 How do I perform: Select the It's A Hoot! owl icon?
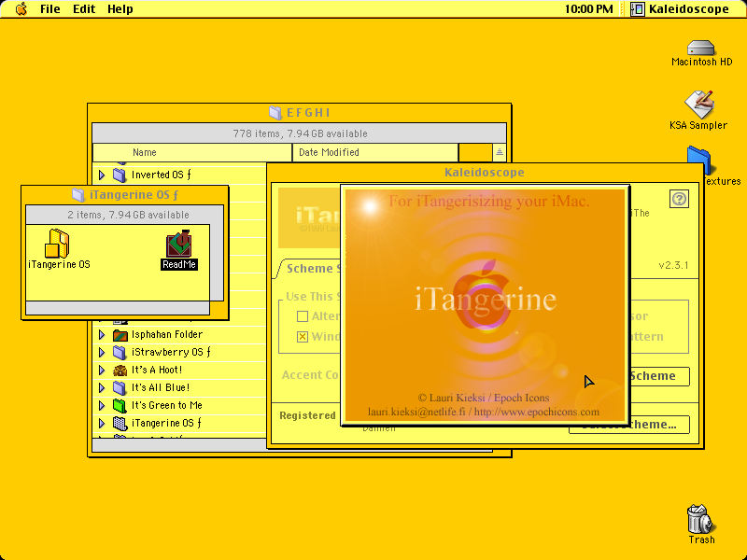(x=120, y=370)
